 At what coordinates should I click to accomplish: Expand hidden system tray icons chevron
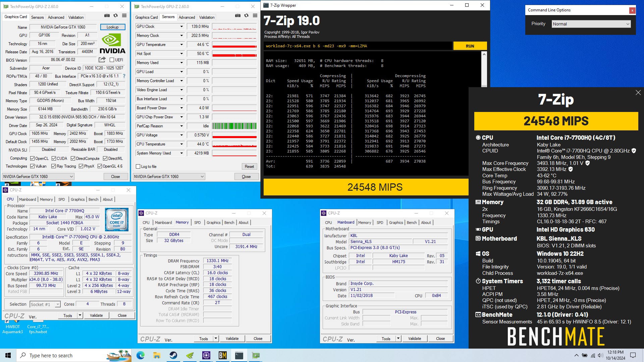pyautogui.click(x=576, y=355)
